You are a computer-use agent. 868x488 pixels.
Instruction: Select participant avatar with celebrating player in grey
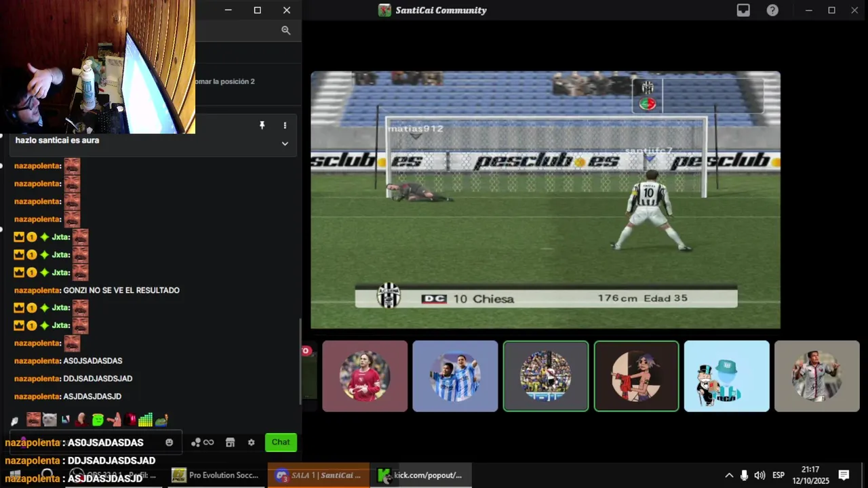pyautogui.click(x=817, y=376)
